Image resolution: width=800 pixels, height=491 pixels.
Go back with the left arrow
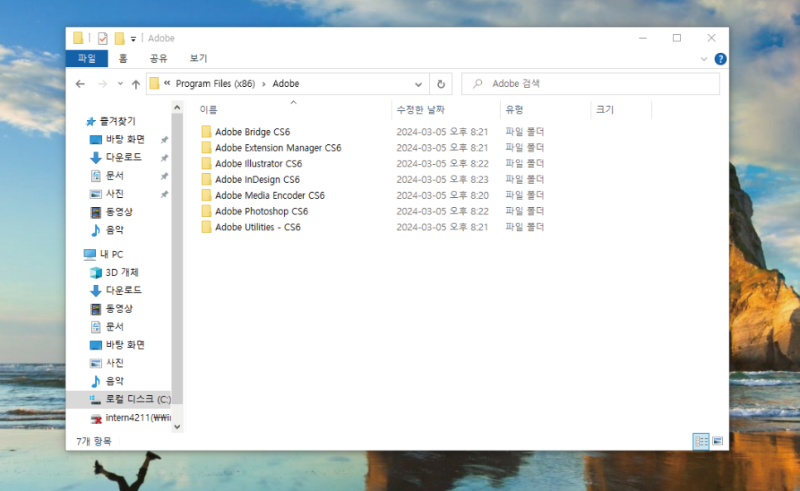tap(80, 84)
